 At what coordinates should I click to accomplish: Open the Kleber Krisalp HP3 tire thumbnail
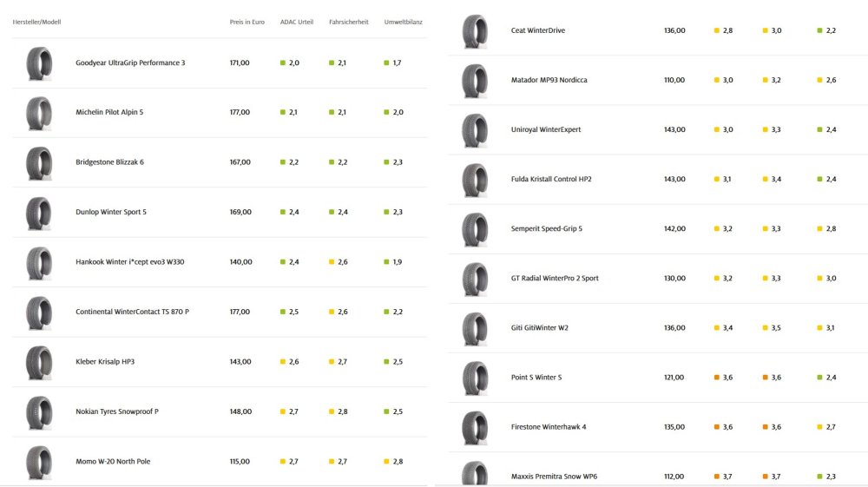pyautogui.click(x=39, y=363)
